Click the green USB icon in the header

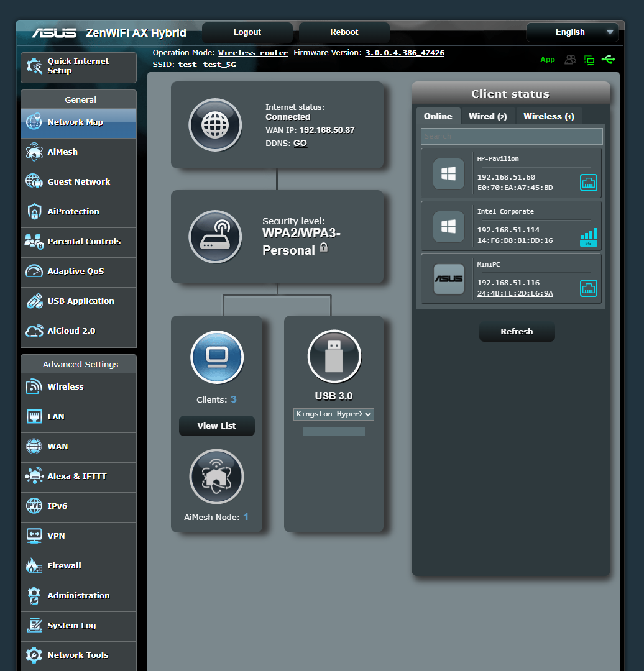[x=608, y=60]
